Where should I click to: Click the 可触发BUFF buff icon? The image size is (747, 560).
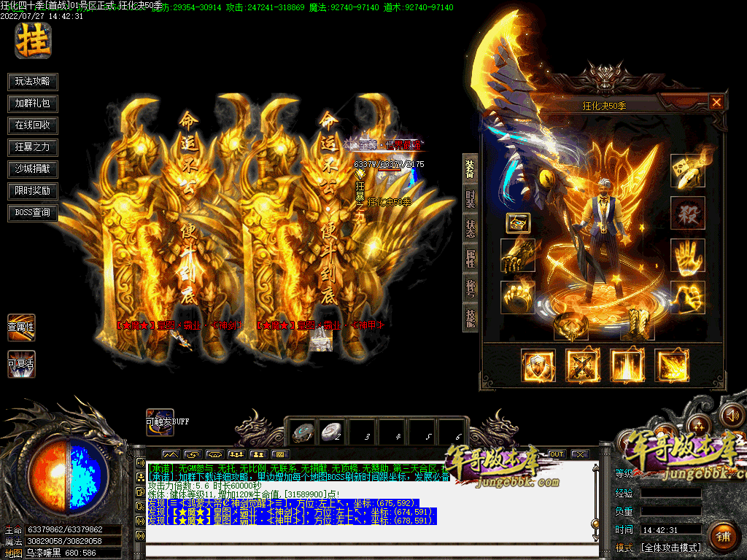160,422
